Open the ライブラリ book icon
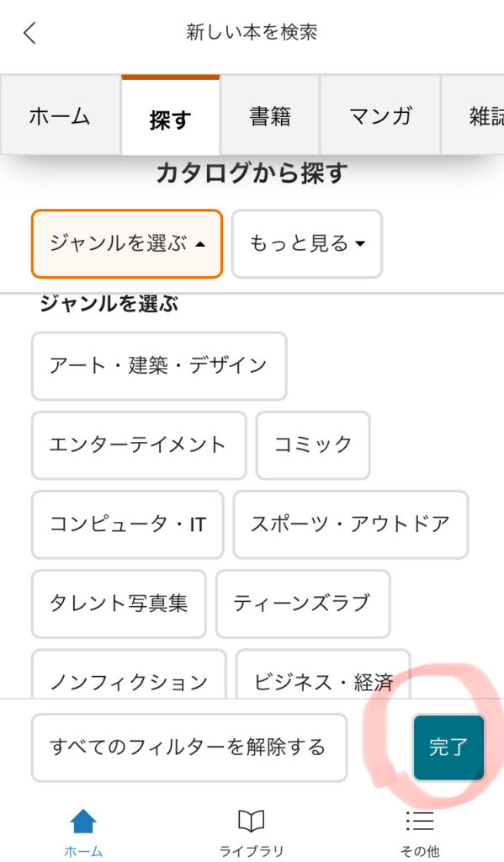504x862 pixels. tap(252, 821)
